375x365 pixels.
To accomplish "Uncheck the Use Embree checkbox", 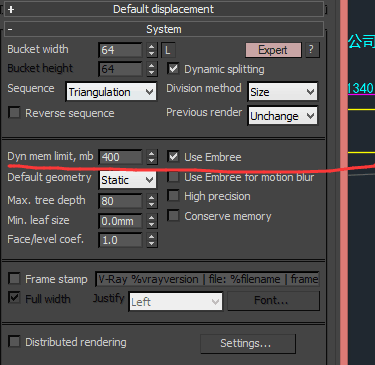I will tap(173, 157).
